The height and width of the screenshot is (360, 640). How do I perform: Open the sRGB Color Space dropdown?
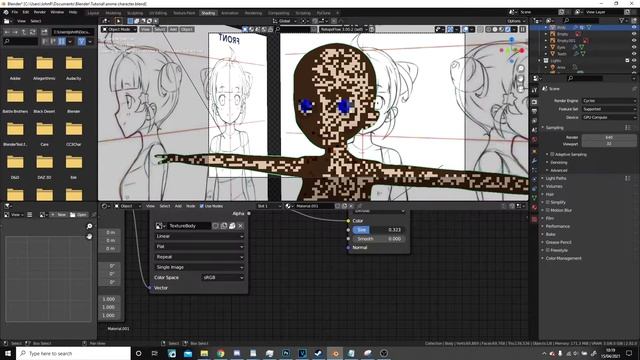coord(223,278)
